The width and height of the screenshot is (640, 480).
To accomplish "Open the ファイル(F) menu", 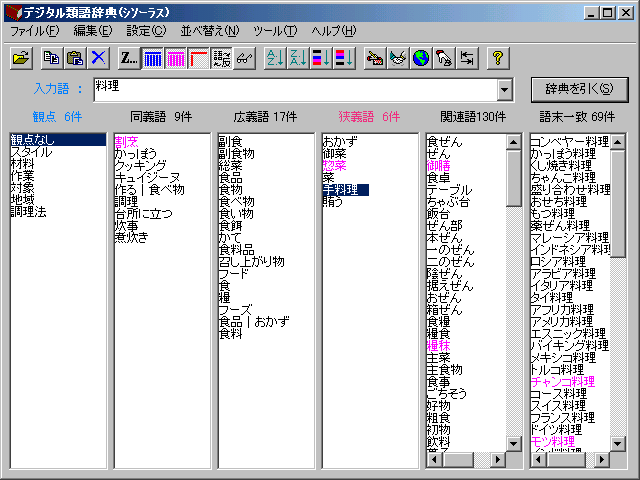I will click(x=34, y=31).
